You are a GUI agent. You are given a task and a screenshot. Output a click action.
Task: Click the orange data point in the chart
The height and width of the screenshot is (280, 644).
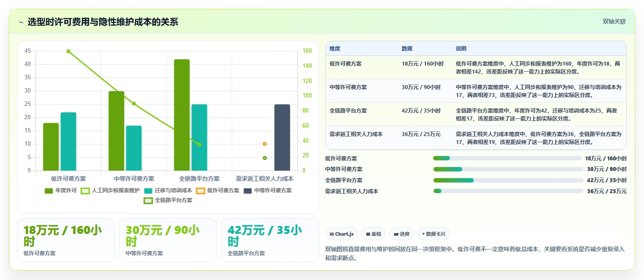(x=265, y=144)
